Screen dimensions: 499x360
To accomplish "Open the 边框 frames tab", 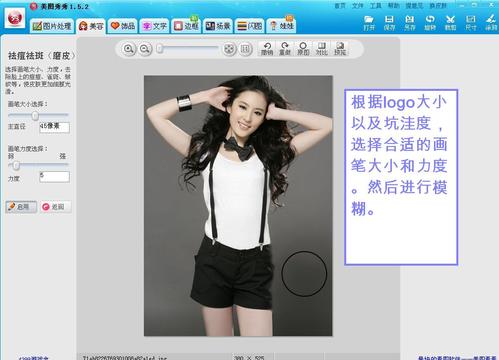I will tap(186, 26).
